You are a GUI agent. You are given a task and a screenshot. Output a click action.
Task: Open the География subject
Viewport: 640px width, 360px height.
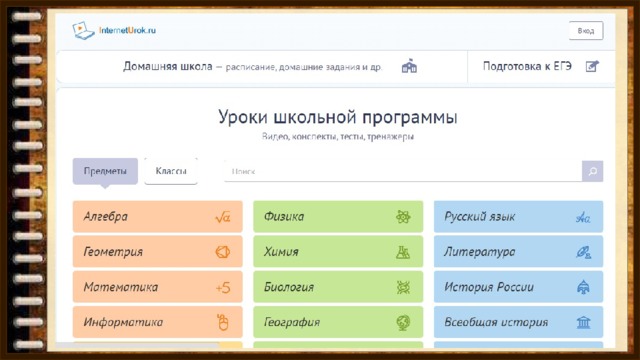click(x=338, y=322)
